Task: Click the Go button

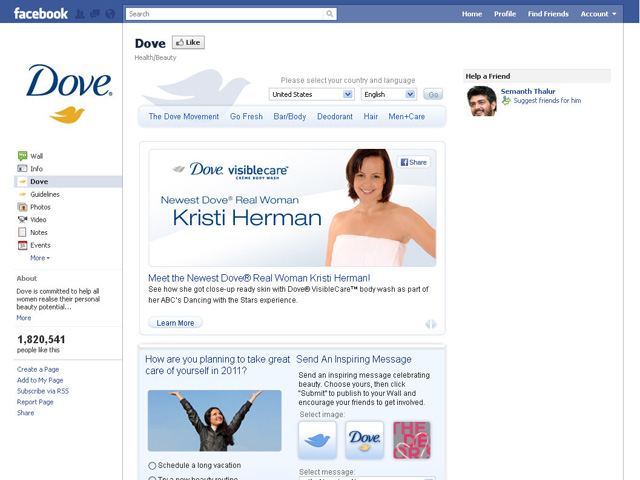Action: coord(433,94)
